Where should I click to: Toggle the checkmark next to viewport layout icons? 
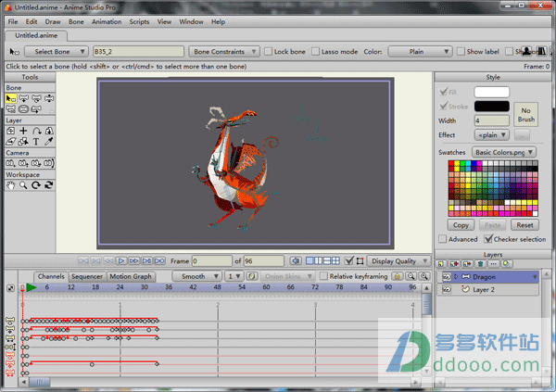(349, 261)
